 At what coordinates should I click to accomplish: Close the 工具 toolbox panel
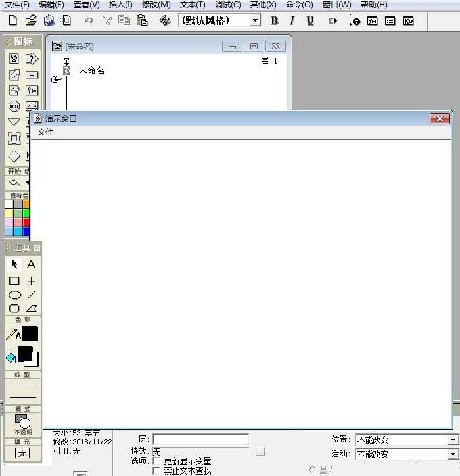37,249
